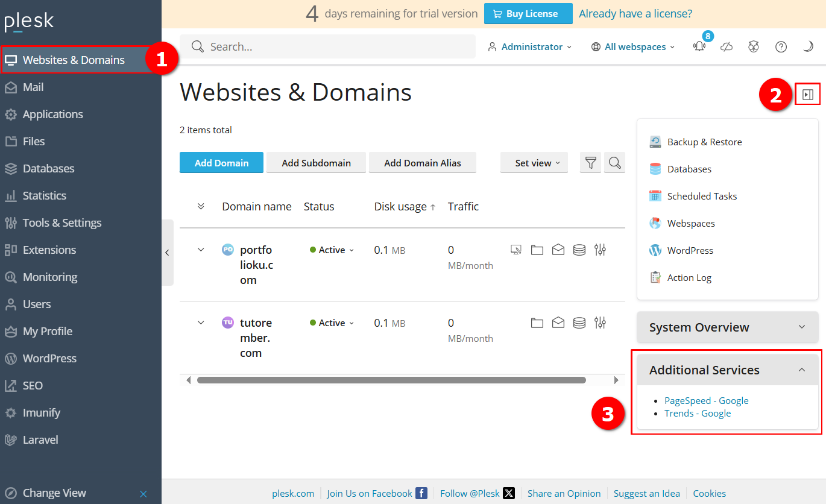
Task: Open Scheduled Tasks in the right panel
Action: click(693, 196)
